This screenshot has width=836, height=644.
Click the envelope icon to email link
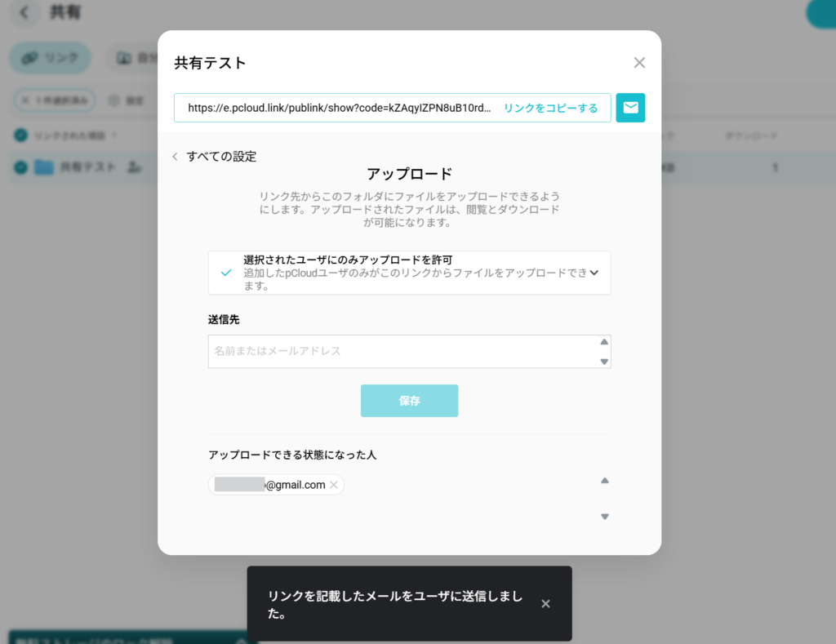(630, 108)
